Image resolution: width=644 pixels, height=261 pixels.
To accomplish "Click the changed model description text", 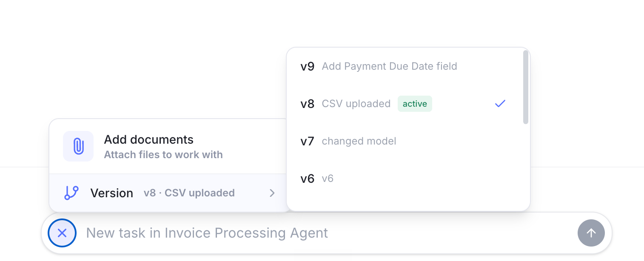I will coord(359,141).
